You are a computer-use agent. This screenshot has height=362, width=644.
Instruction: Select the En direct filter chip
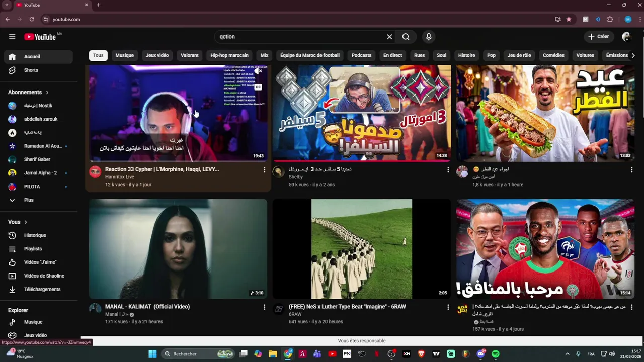(392, 55)
